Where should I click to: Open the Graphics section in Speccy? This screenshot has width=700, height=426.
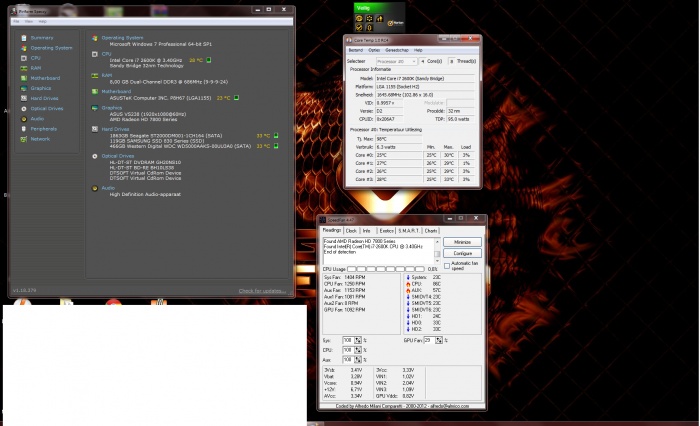(x=41, y=88)
